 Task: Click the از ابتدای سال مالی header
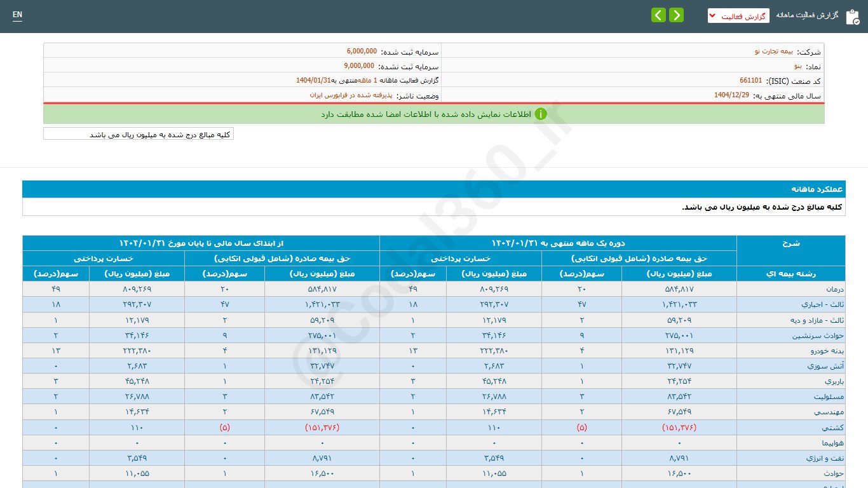(201, 243)
